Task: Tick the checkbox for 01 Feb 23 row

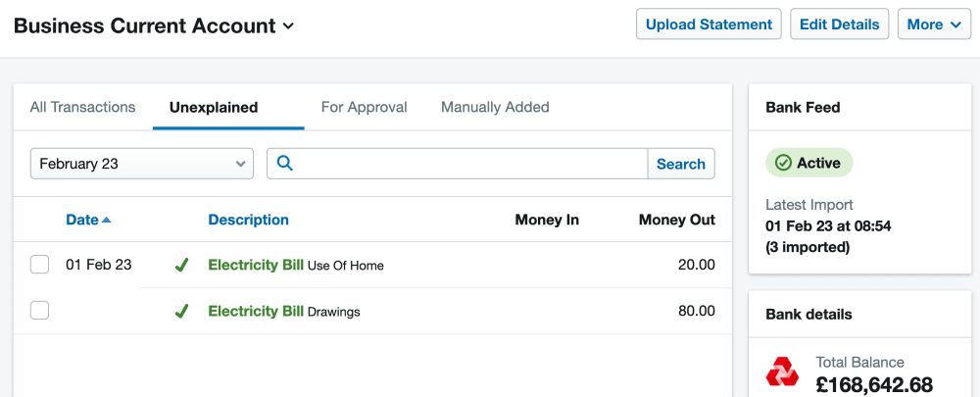Action: pos(40,265)
